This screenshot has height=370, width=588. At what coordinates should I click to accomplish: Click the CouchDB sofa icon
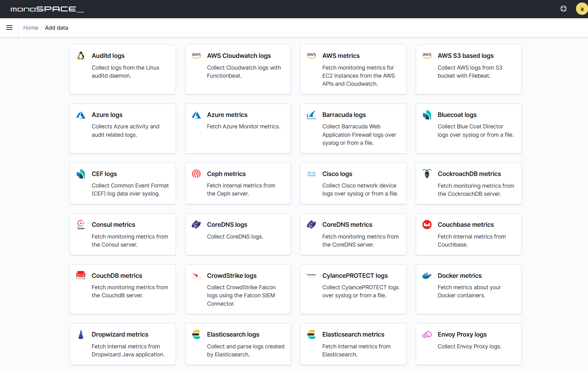click(x=81, y=275)
